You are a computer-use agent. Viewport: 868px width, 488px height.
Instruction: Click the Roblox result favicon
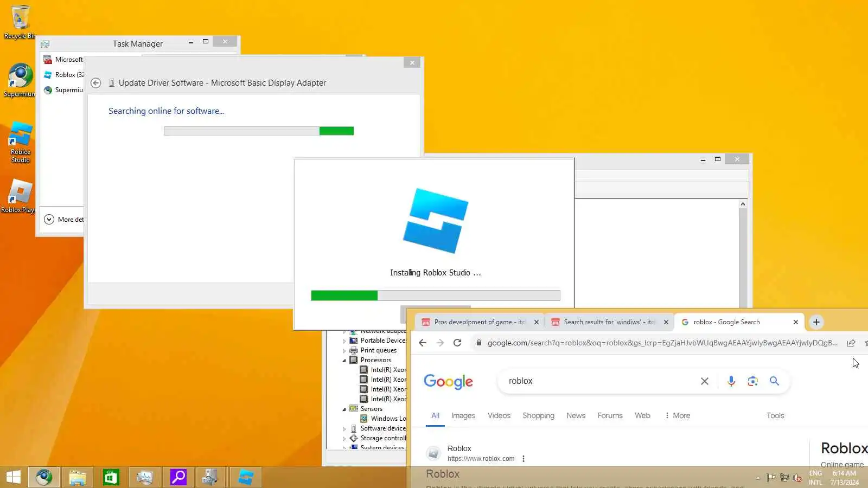point(433,453)
